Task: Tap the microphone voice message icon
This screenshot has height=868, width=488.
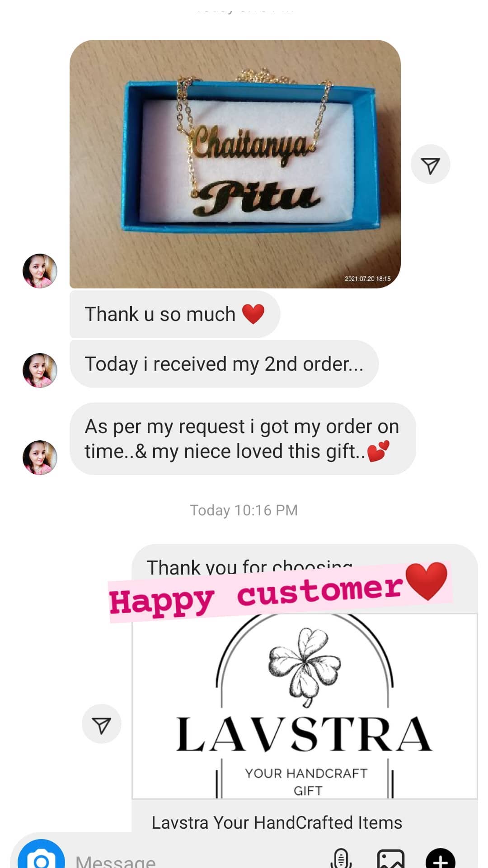Action: [x=341, y=858]
